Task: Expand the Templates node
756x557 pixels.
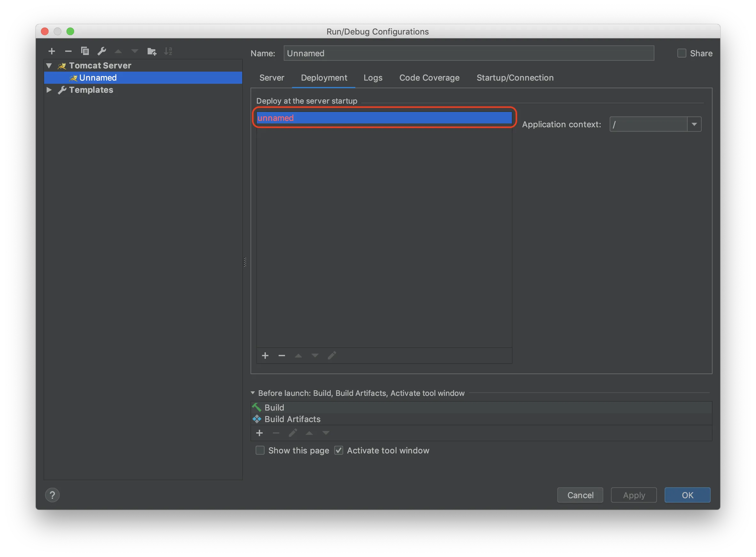Action: (49, 90)
